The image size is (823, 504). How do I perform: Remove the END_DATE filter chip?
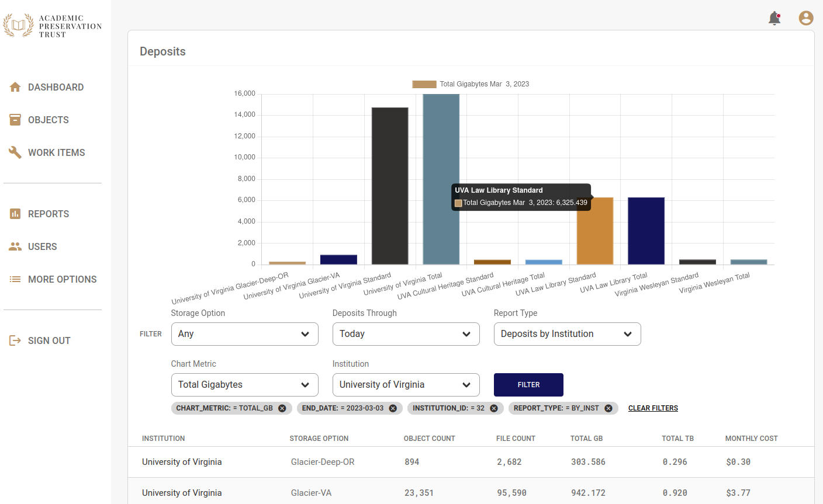click(x=393, y=408)
